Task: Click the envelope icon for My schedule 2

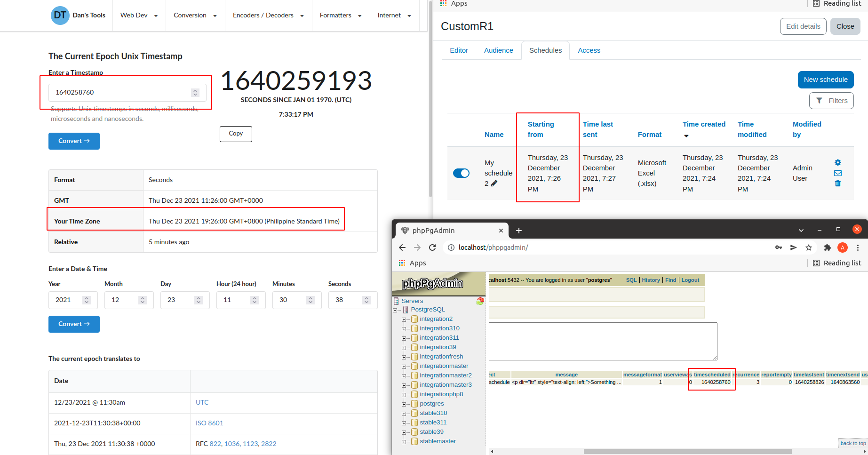Action: click(838, 173)
